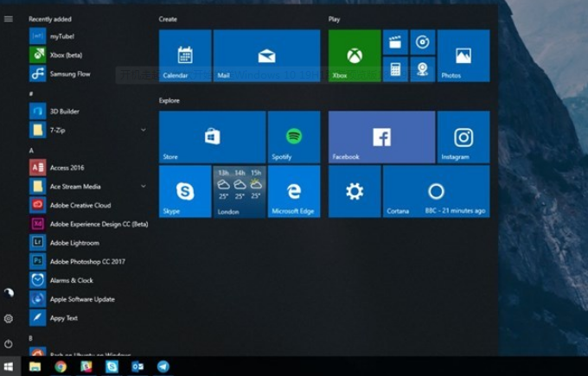Open the Calendar tile
The width and height of the screenshot is (588, 376).
click(185, 56)
